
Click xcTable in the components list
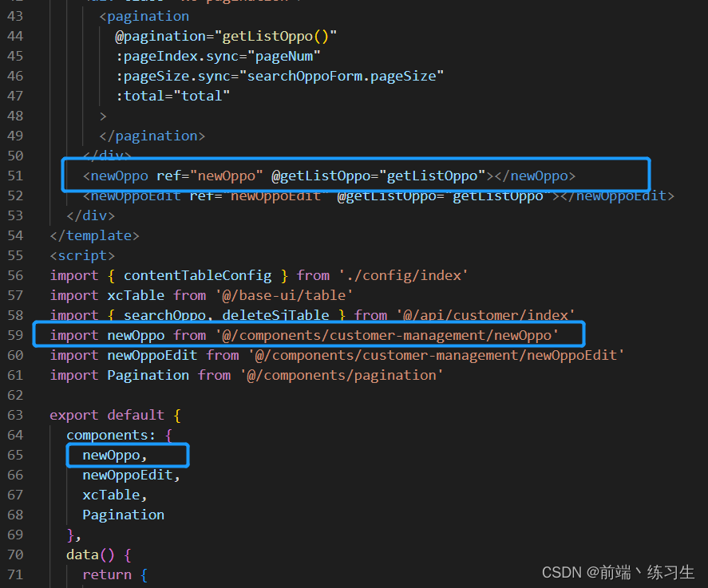[110, 494]
